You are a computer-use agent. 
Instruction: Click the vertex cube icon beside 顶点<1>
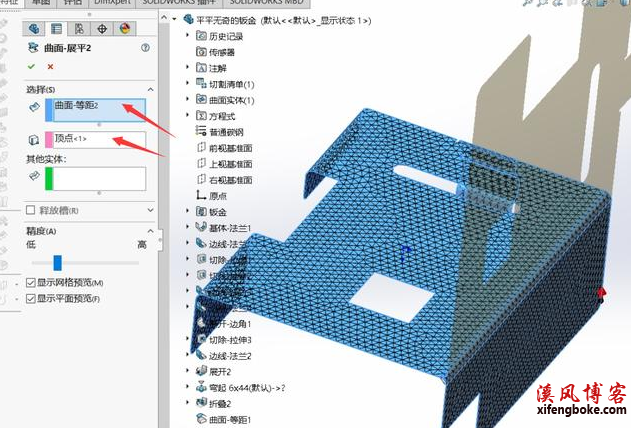coord(34,140)
